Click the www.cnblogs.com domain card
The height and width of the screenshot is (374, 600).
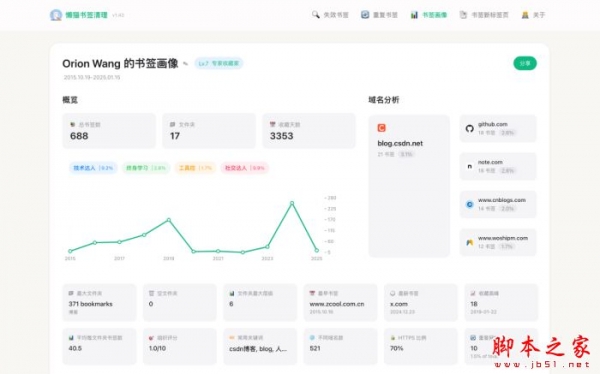click(498, 204)
